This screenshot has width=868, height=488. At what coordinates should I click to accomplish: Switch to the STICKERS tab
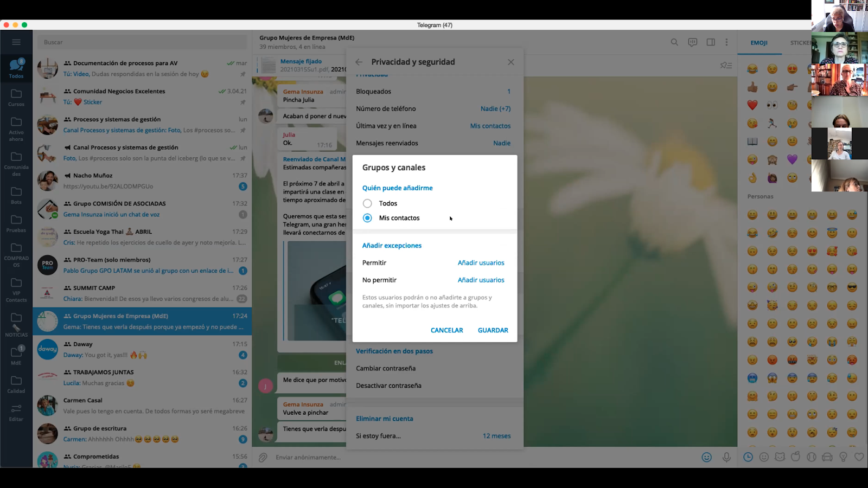pyautogui.click(x=801, y=43)
